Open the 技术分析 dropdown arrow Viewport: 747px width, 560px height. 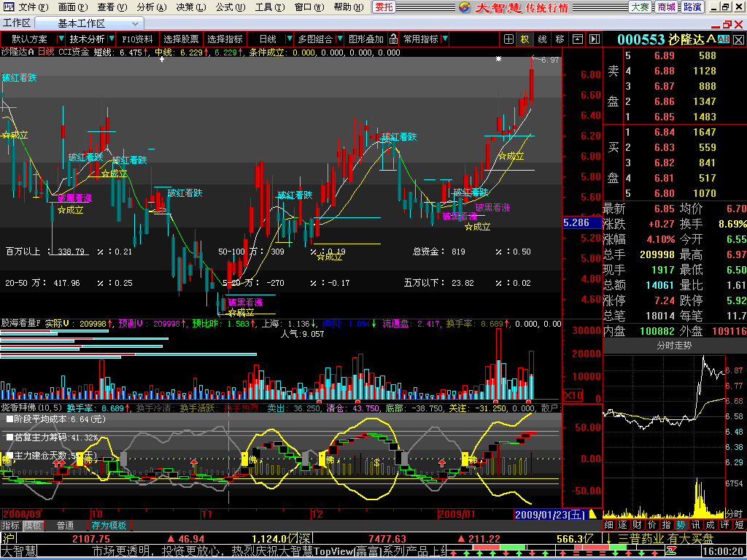click(x=112, y=39)
